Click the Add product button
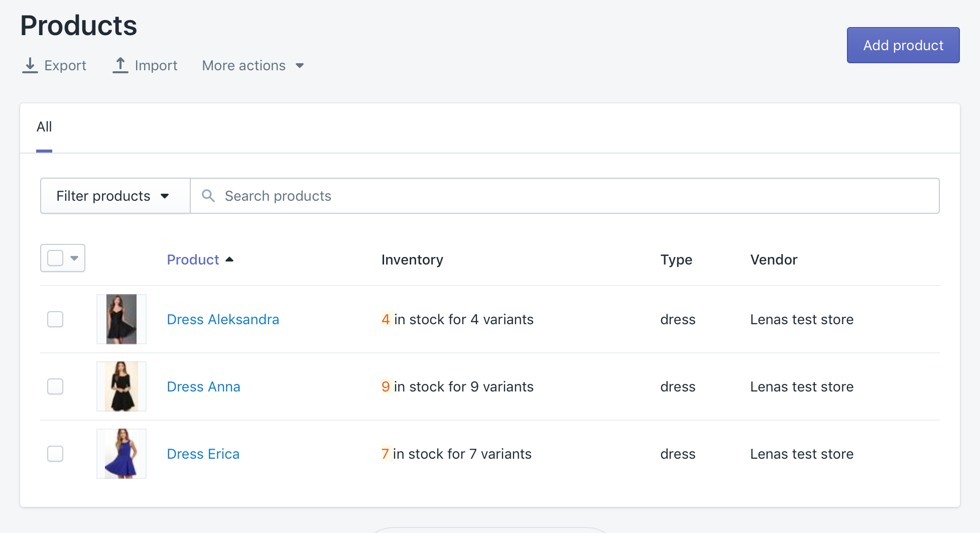Screen dimensions: 980x533 click(x=903, y=45)
